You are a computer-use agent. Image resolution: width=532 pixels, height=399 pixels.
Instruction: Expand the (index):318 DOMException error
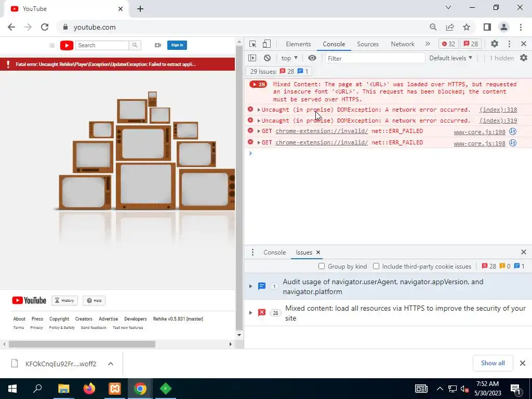click(x=259, y=110)
